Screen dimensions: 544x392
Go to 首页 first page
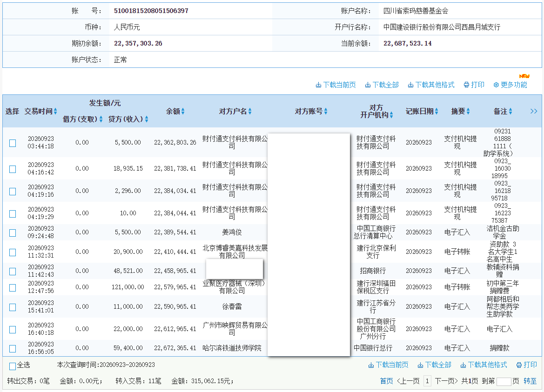click(387, 381)
